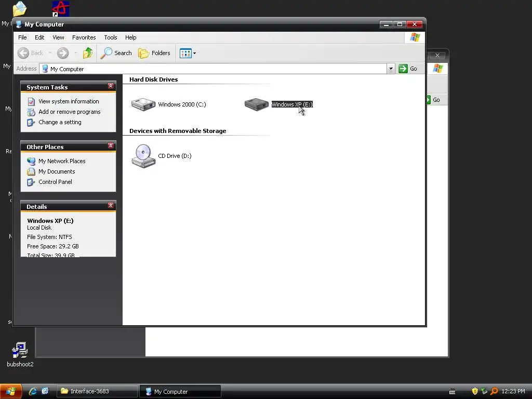Click the Control Panel icon
Image resolution: width=532 pixels, height=399 pixels.
pos(31,182)
